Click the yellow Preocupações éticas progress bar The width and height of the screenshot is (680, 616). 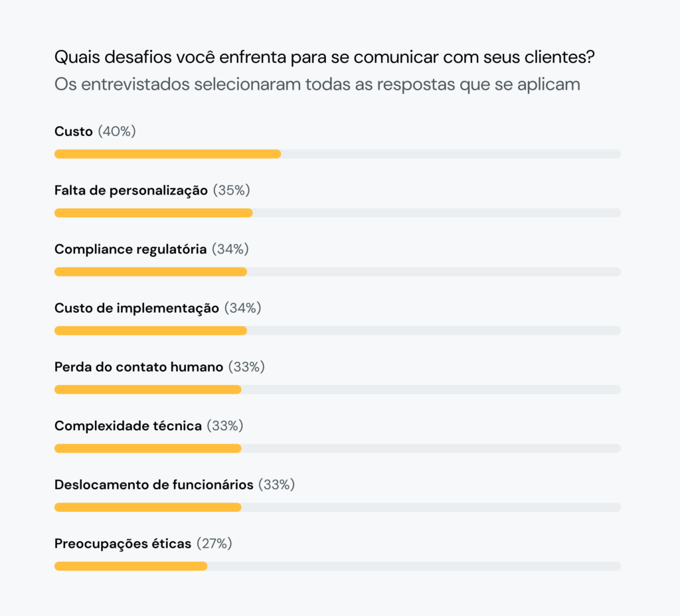[131, 566]
